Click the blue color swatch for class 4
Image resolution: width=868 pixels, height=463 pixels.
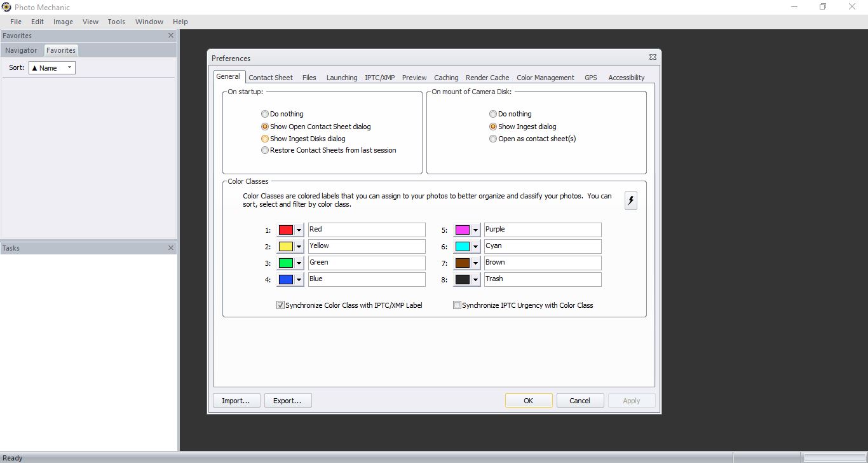click(x=286, y=280)
